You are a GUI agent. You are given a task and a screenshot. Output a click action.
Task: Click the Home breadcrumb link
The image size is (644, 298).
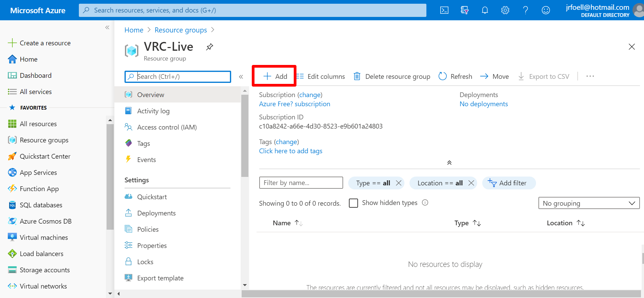point(134,30)
